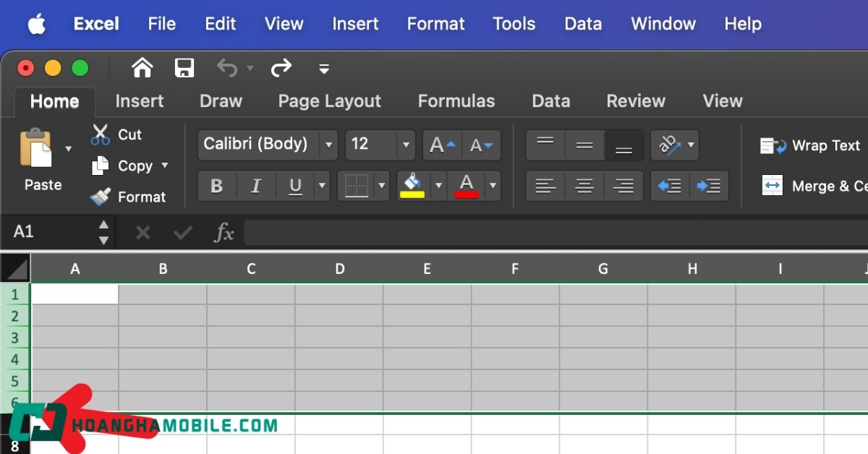This screenshot has height=454, width=868.
Task: Click the Home house icon in toolbar
Action: click(142, 69)
